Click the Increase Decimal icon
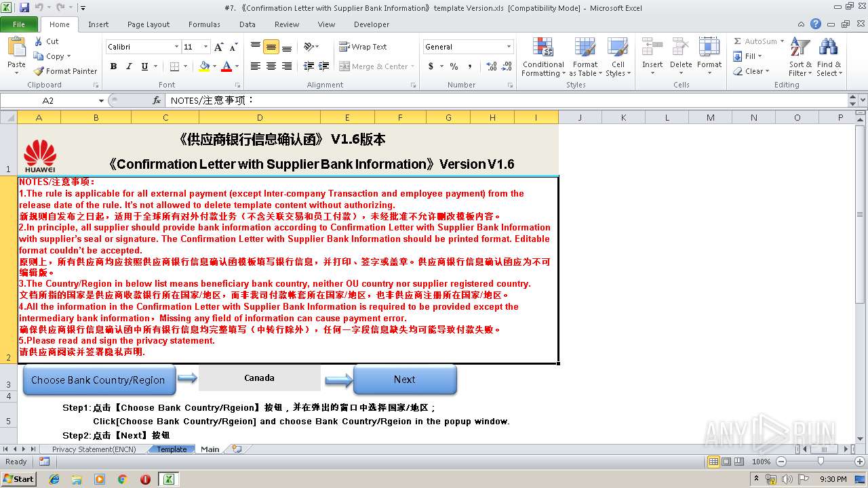Screen dimensions: 868x488 pos(492,66)
